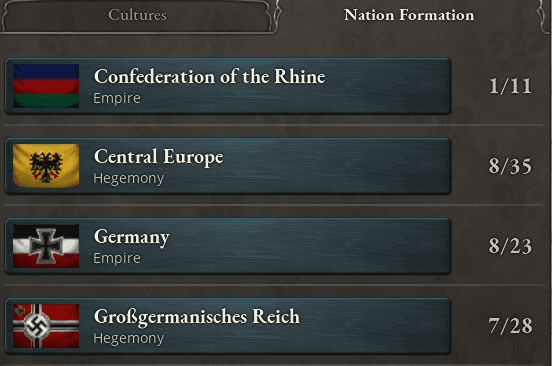Click the 8/35 progress counter
The image size is (552, 366).
[510, 166]
